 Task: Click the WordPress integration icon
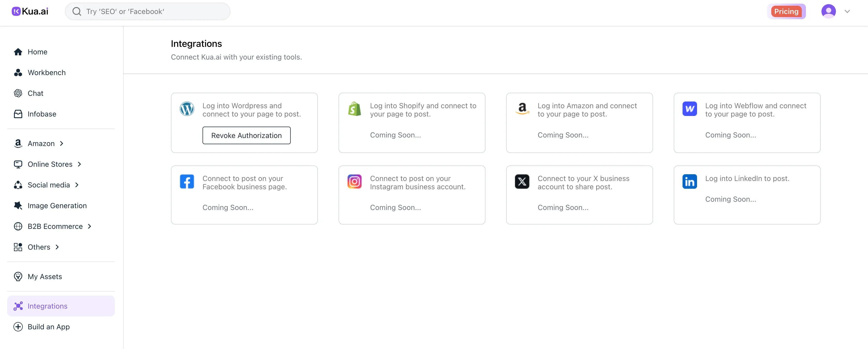187,108
